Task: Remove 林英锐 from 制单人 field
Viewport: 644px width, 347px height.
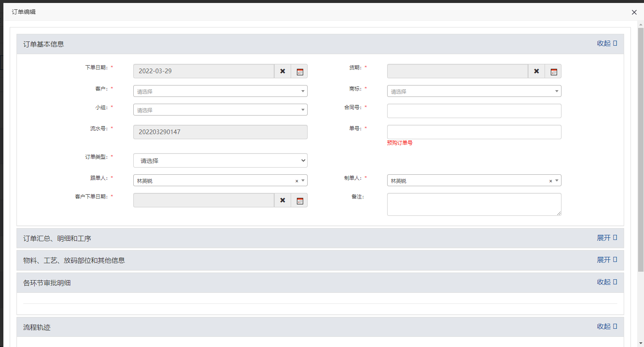Action: pos(550,181)
